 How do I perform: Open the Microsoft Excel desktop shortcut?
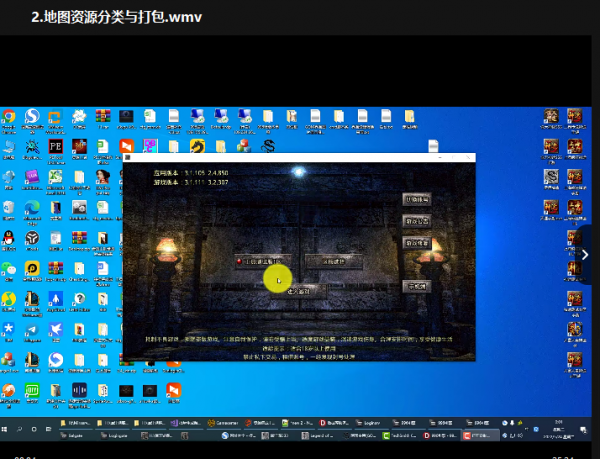[55, 177]
